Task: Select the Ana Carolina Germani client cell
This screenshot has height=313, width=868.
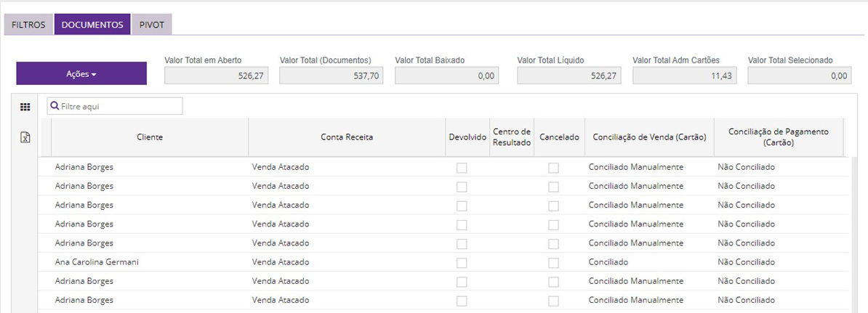Action: pyautogui.click(x=97, y=262)
